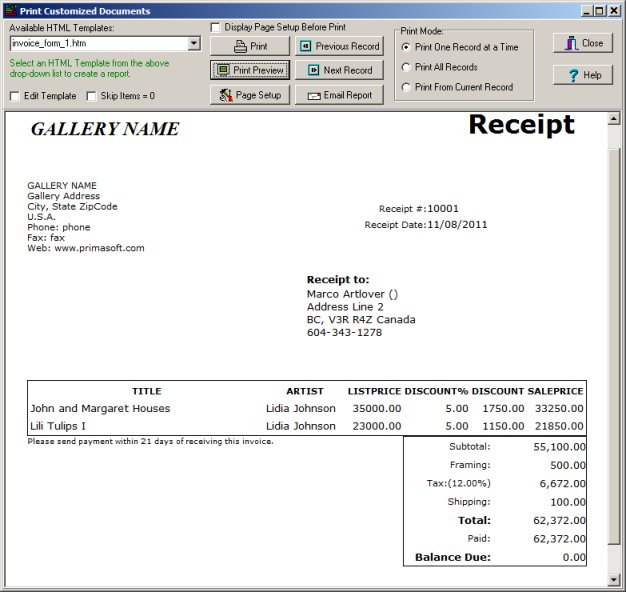Click 'Web: www.primasoft.com' line
Screen dimensions: 626x592
[86, 248]
